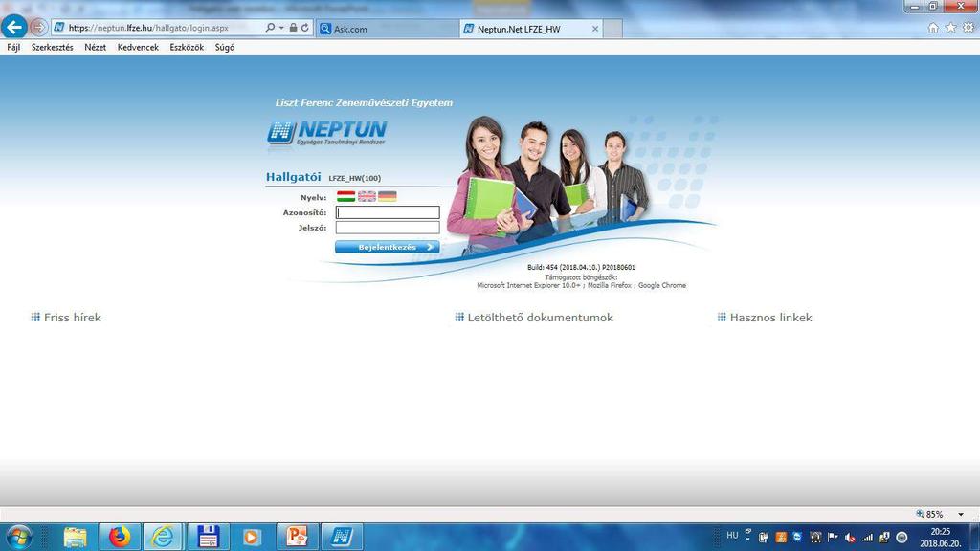The height and width of the screenshot is (551, 980).
Task: Open the media player taskbar icon
Action: [x=252, y=538]
